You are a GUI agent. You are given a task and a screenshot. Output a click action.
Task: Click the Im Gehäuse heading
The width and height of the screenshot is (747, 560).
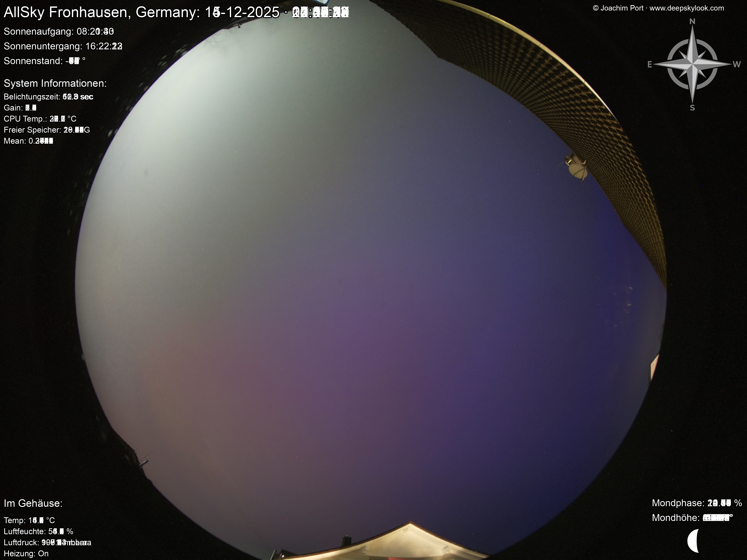coord(33,503)
